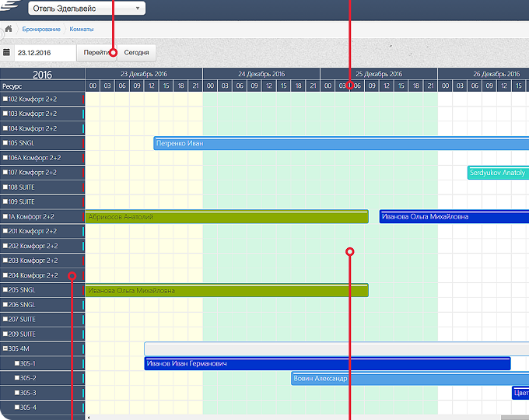The height and width of the screenshot is (420, 529).
Task: Select the 23 Декабрь 2016 date header
Action: (x=144, y=74)
